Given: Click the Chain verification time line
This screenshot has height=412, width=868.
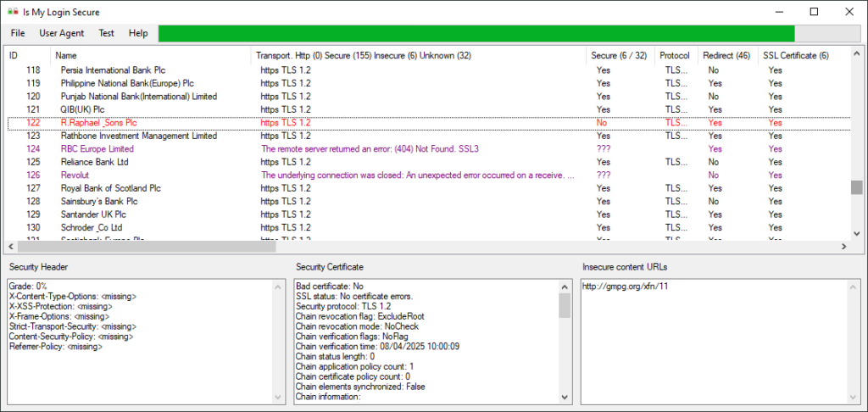Looking at the screenshot, I should point(377,346).
